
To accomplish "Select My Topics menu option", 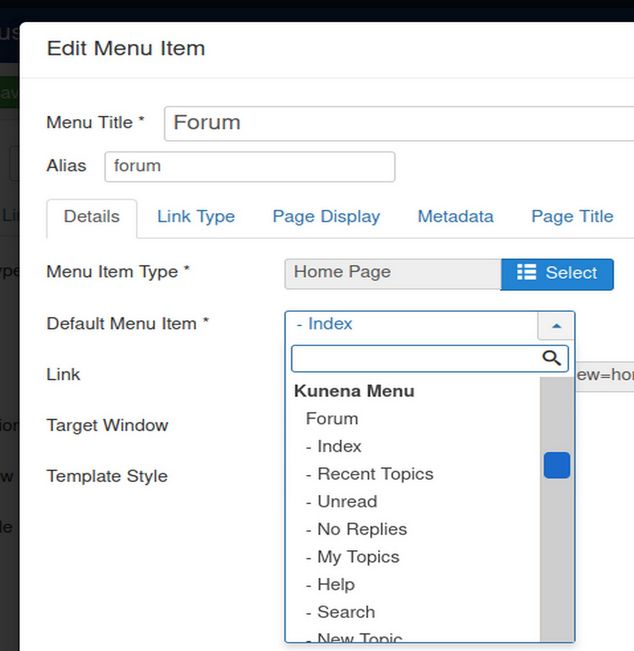I will click(x=358, y=557).
